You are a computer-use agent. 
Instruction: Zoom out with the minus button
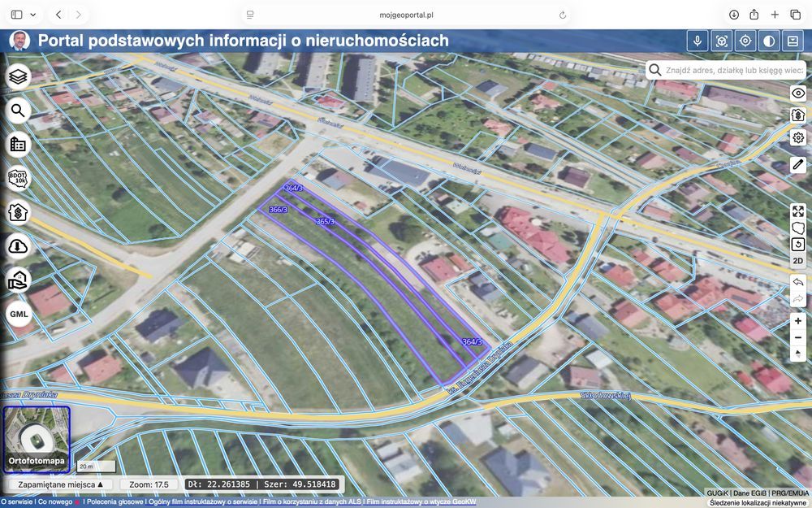click(798, 338)
